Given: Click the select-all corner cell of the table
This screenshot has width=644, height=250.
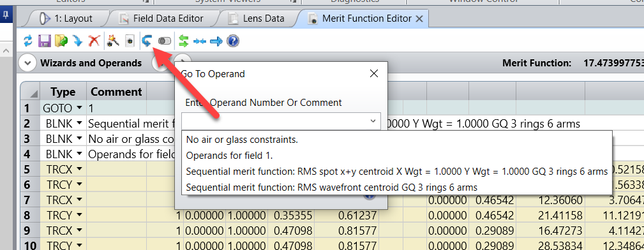Looking at the screenshot, I should pyautogui.click(x=30, y=91).
